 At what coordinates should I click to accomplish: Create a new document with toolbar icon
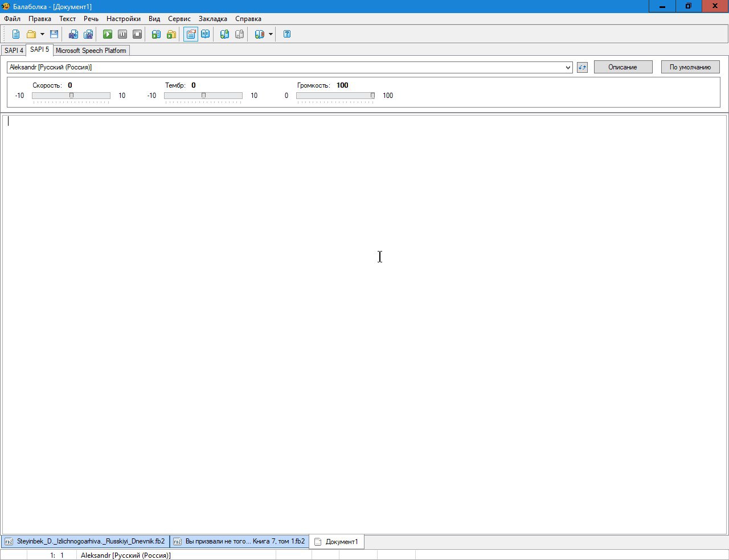click(16, 34)
